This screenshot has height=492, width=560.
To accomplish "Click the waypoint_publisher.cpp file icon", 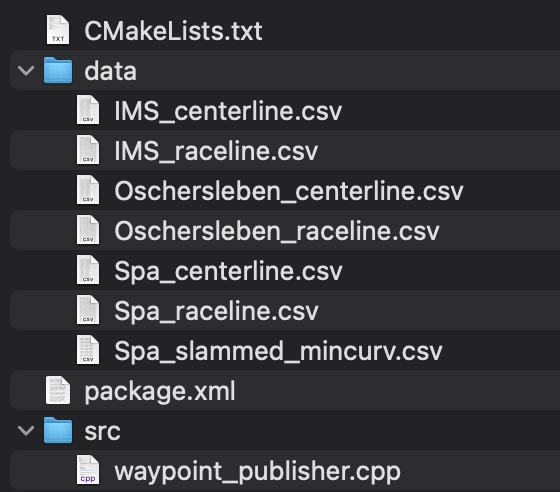I will coord(88,470).
